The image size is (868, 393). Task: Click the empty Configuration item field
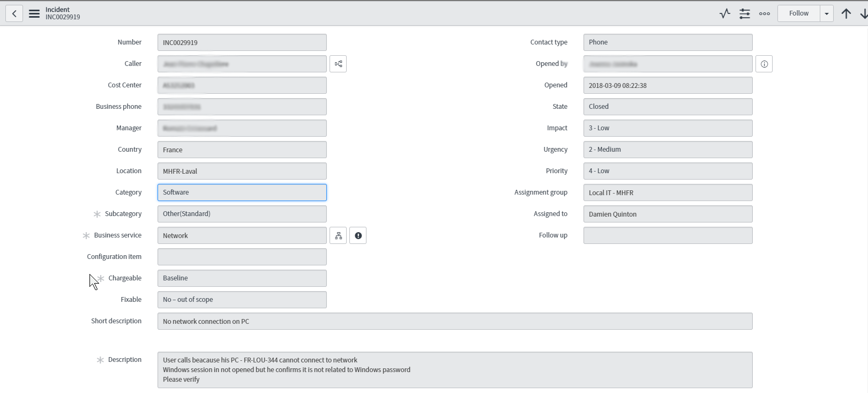242,257
